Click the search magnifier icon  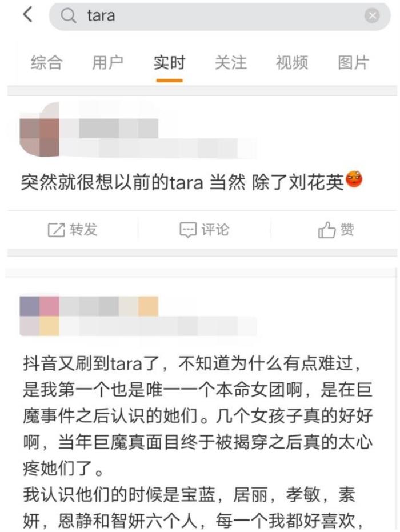click(x=68, y=15)
